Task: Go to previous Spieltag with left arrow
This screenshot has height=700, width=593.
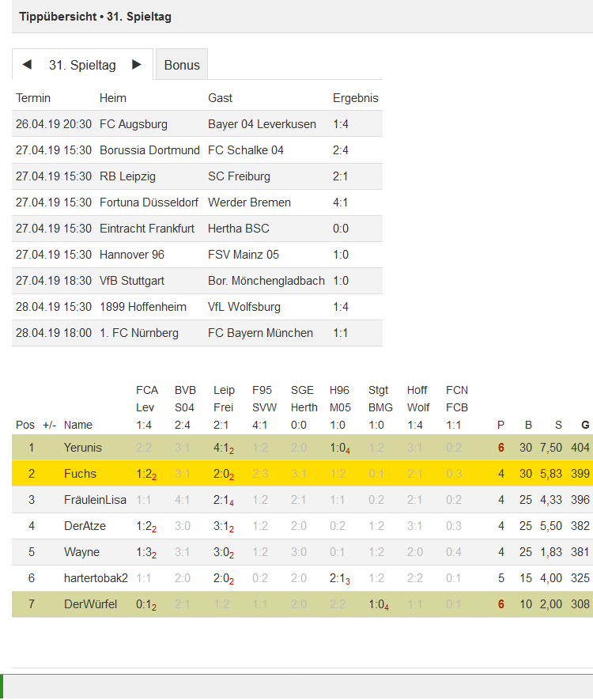Action: coord(27,65)
